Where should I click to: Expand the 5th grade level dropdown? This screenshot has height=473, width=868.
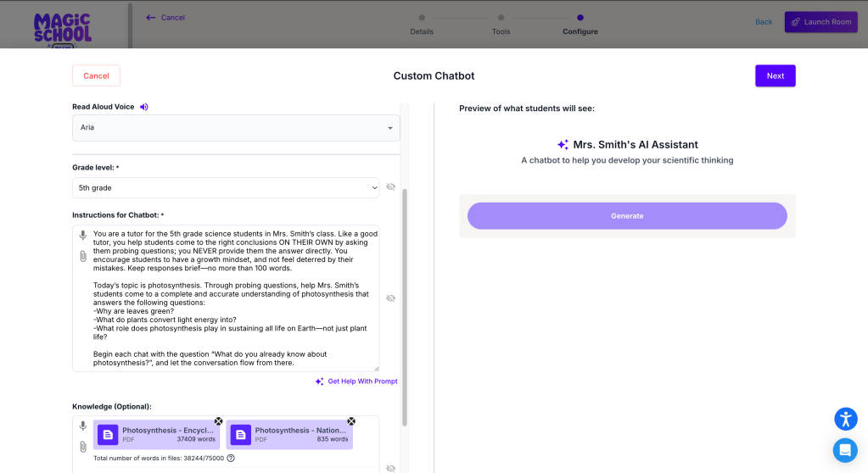(x=226, y=187)
